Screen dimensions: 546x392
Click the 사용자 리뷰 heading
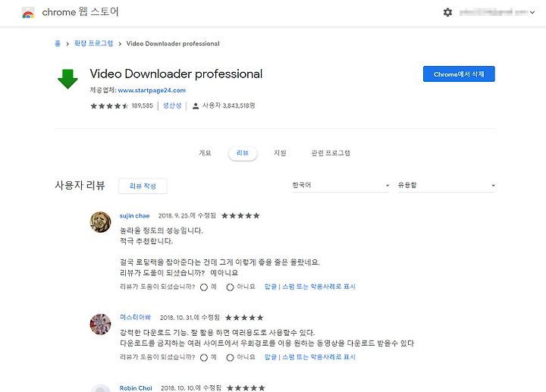(x=80, y=185)
